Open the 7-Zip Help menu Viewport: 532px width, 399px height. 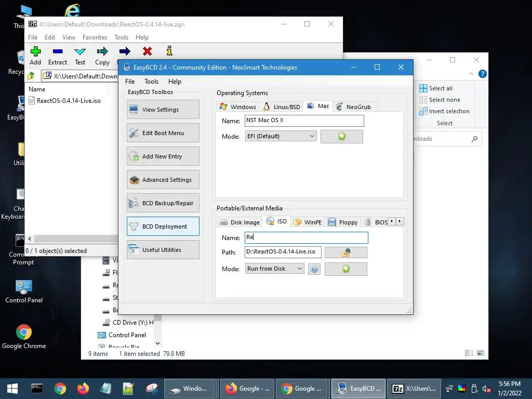pyautogui.click(x=142, y=37)
